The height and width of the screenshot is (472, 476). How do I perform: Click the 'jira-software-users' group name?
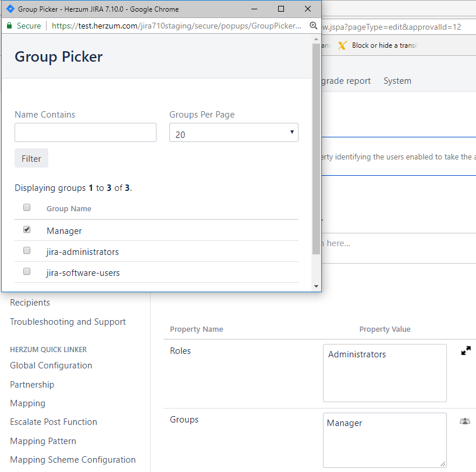[83, 273]
